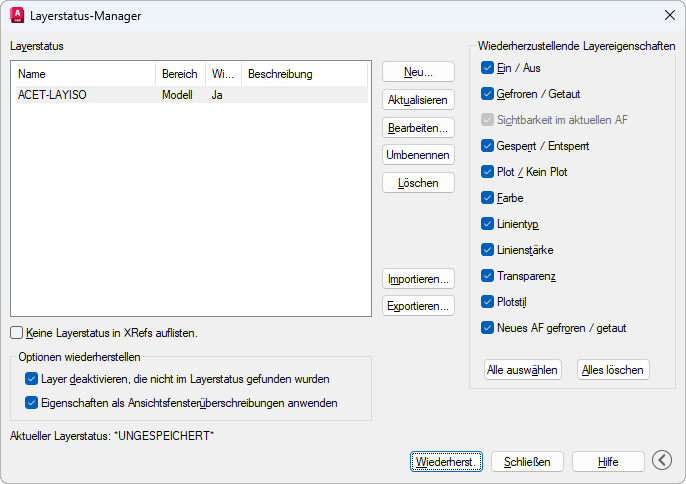
Task: Open the Exportieren... dialog
Action: 419,305
